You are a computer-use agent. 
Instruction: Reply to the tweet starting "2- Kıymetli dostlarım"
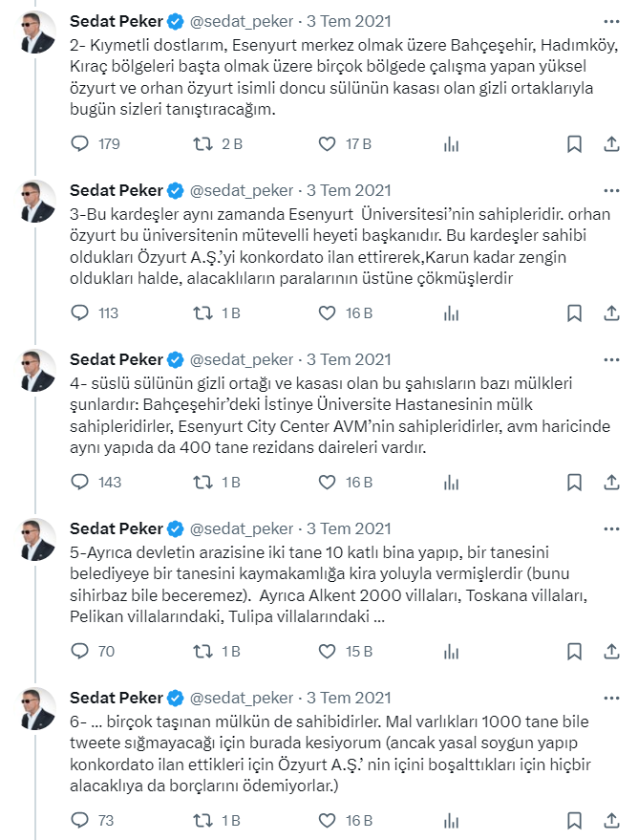[x=80, y=144]
